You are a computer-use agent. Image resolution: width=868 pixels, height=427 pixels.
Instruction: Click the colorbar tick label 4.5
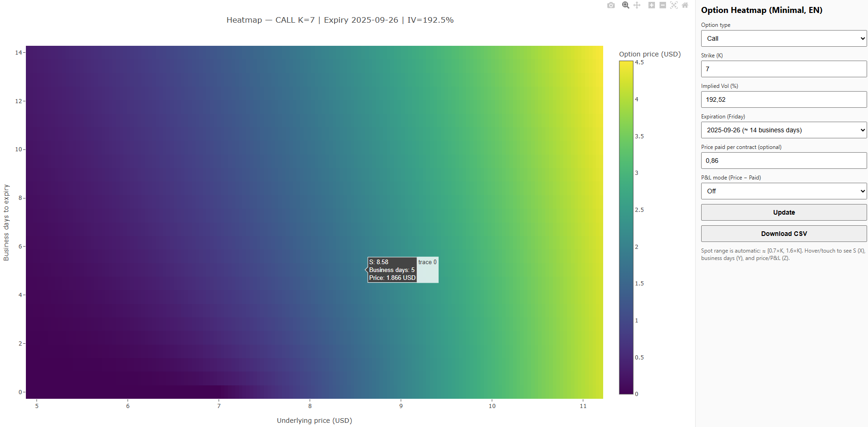point(639,62)
